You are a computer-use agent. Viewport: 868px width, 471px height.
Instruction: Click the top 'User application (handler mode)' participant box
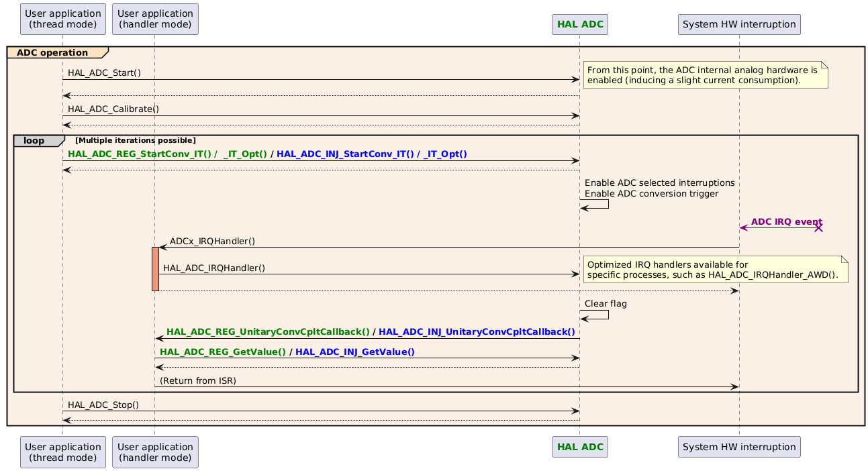point(156,19)
